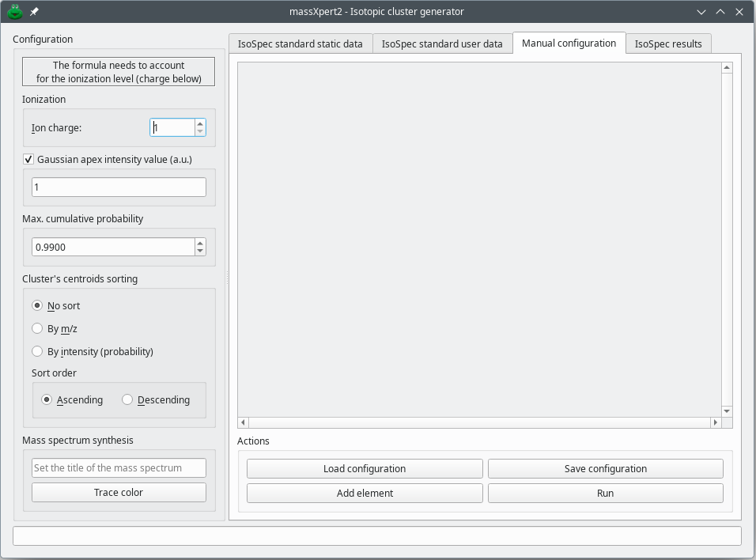756x560 pixels.
Task: Select the No sort radio button
Action: pyautogui.click(x=37, y=305)
